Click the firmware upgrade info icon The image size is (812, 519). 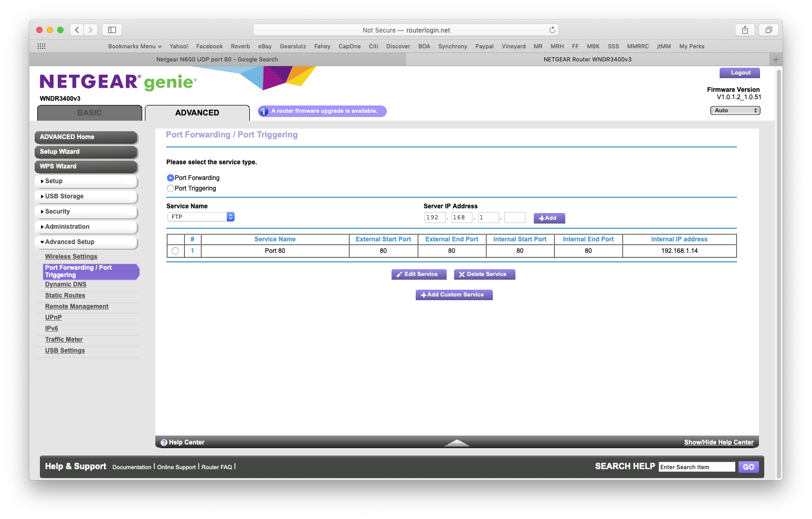pyautogui.click(x=264, y=111)
